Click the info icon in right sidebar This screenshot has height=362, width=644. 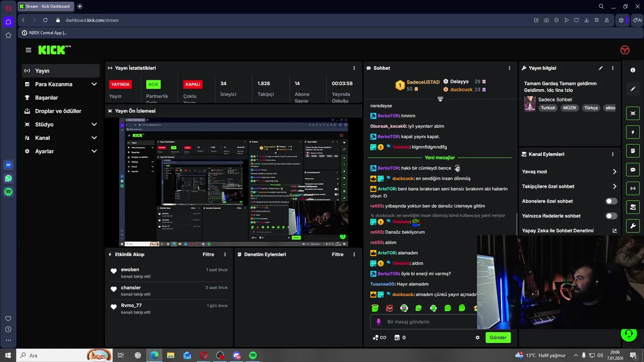[x=633, y=70]
